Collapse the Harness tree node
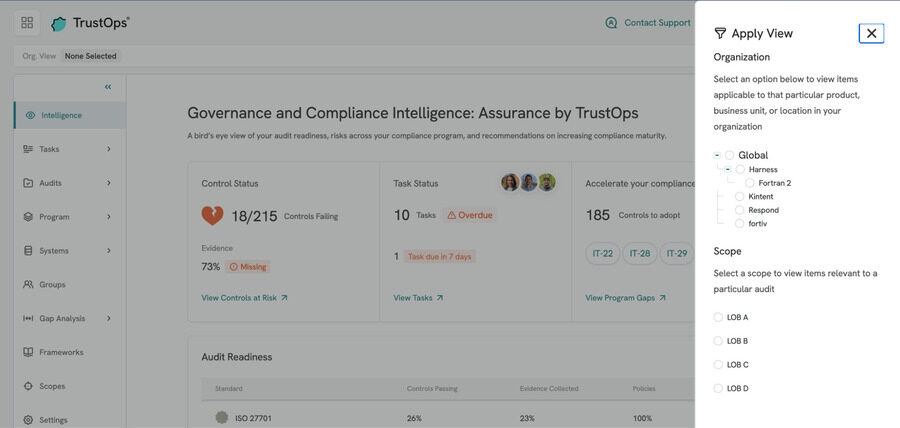Image resolution: width=900 pixels, height=428 pixels. pyautogui.click(x=728, y=169)
